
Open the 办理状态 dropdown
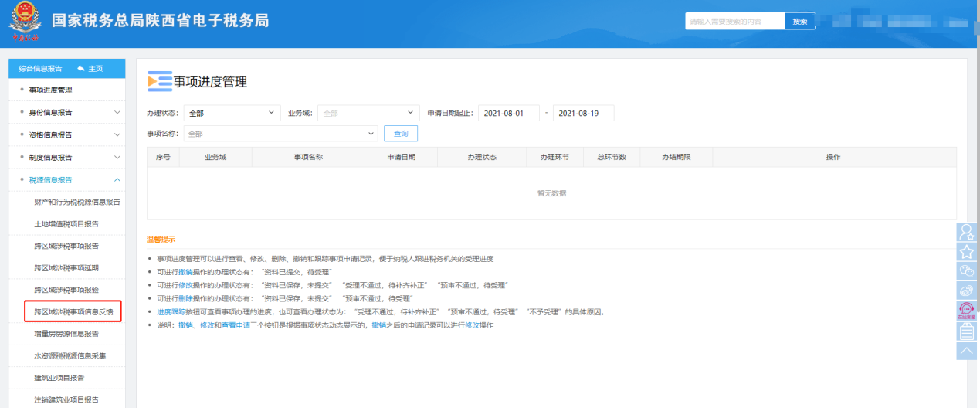[232, 113]
